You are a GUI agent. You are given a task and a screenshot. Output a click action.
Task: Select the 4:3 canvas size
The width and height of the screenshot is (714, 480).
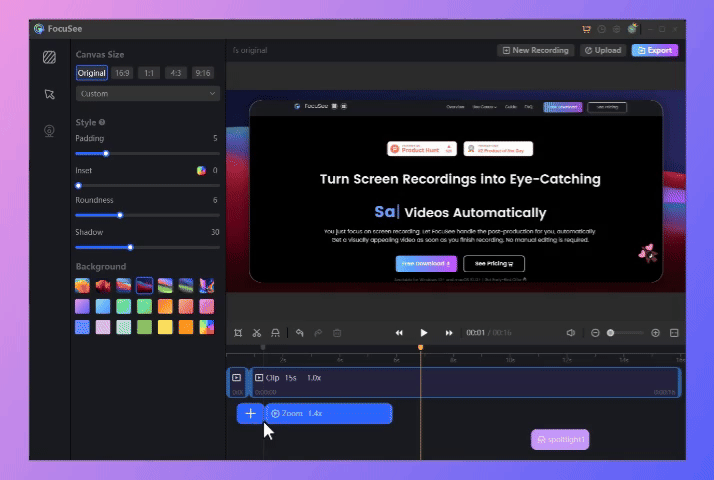(176, 73)
